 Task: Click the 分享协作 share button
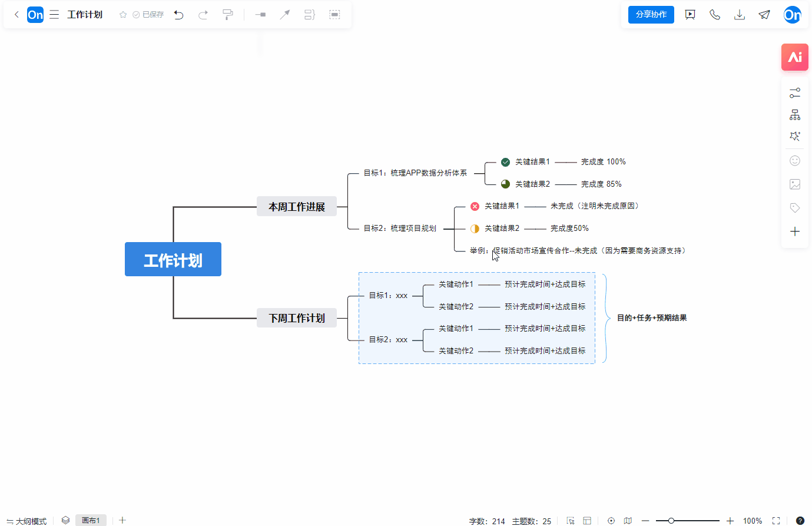651,15
